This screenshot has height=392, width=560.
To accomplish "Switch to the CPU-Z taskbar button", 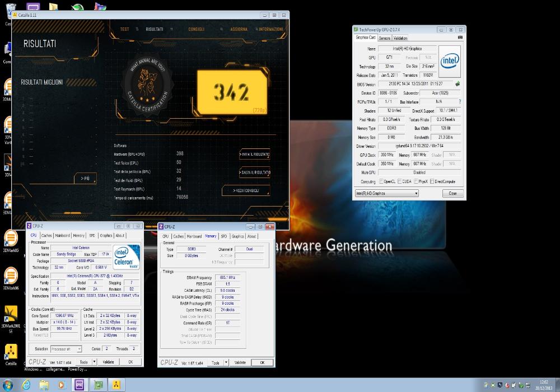I will click(80, 385).
